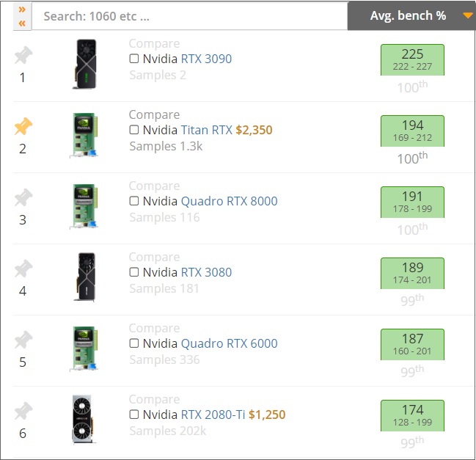Pin the RTX 3090 row
The height and width of the screenshot is (460, 476).
23,55
